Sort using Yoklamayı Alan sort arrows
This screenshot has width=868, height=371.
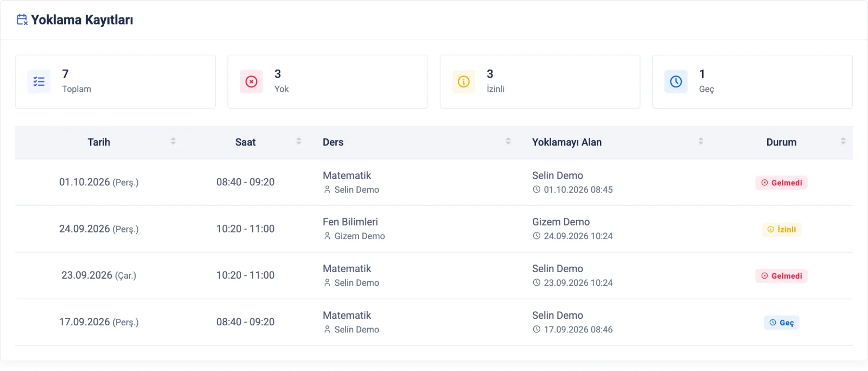point(701,141)
